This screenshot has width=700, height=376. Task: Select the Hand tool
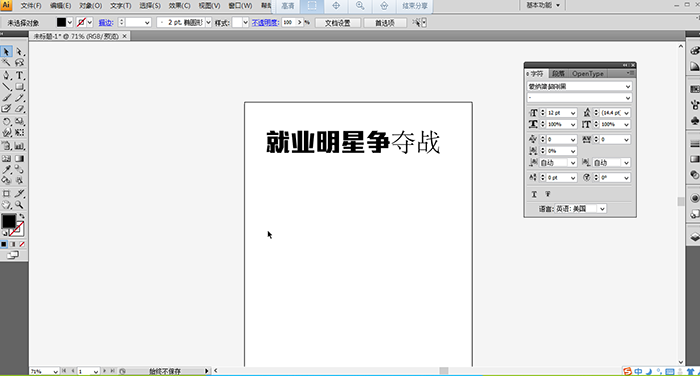coord(6,205)
